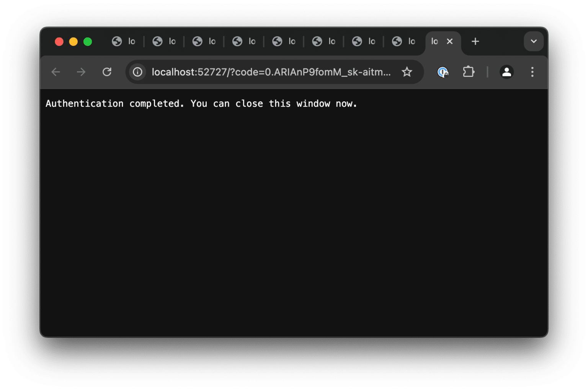Open a new tab with the plus button
The height and width of the screenshot is (390, 588).
[x=475, y=41]
